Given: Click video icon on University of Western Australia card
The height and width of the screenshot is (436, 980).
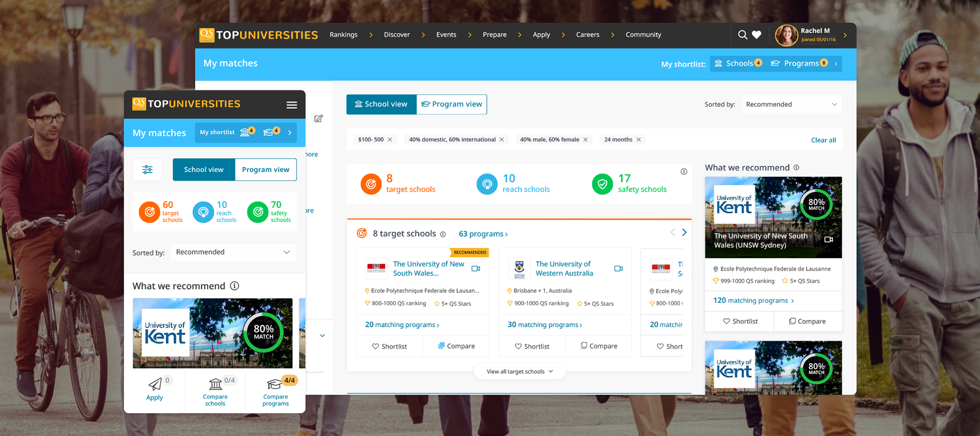Looking at the screenshot, I should pyautogui.click(x=619, y=269).
